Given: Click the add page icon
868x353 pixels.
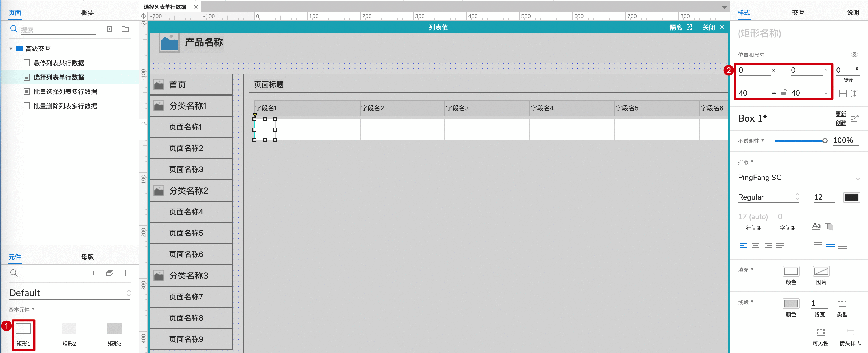Looking at the screenshot, I should [x=109, y=29].
